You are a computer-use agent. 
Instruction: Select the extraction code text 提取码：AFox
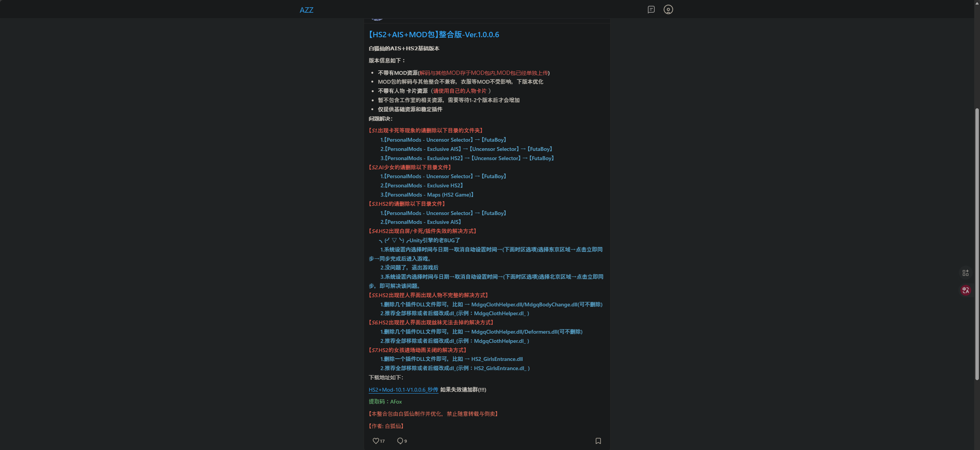[x=385, y=402]
